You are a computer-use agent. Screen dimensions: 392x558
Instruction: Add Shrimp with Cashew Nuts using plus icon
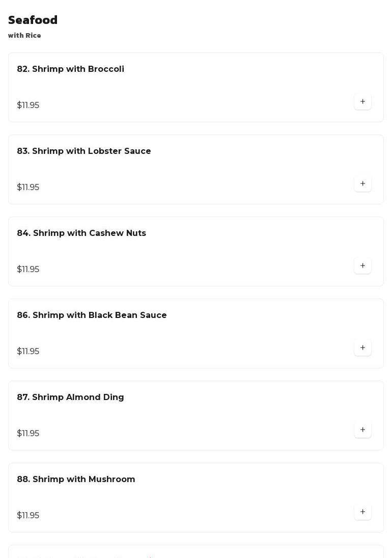coord(362,265)
